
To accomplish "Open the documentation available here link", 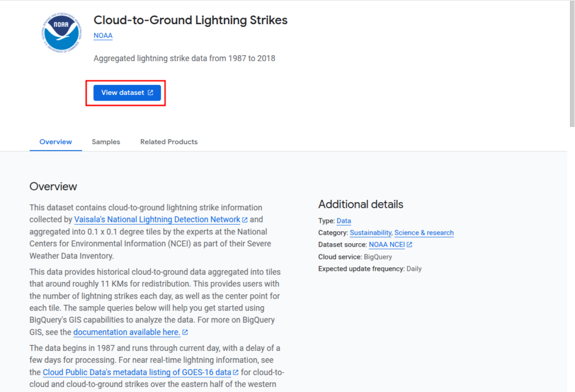I will [x=126, y=332].
